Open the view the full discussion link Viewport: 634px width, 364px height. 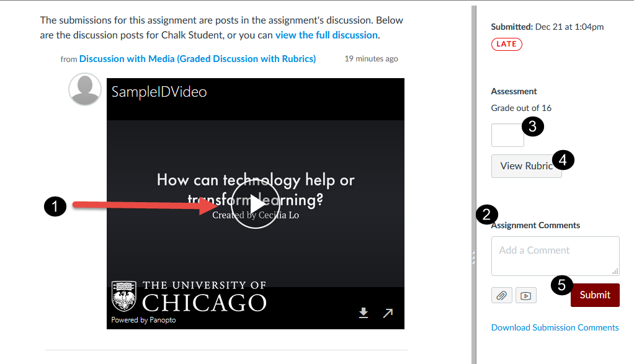pyautogui.click(x=326, y=35)
